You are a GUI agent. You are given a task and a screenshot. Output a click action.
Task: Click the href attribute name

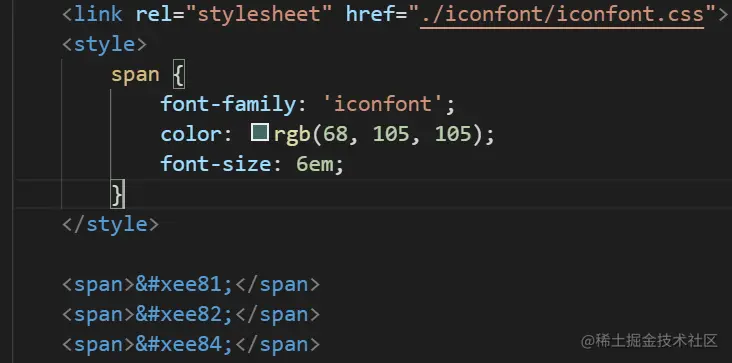point(370,14)
